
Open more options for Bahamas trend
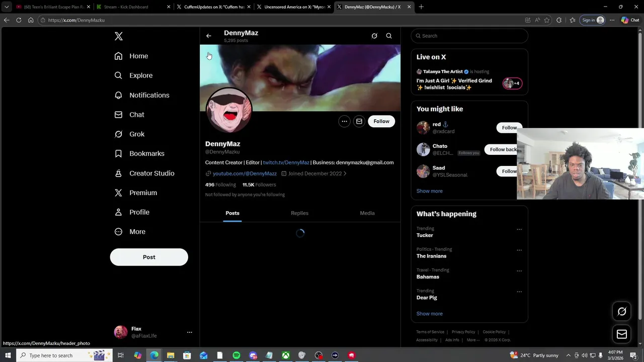(x=519, y=271)
